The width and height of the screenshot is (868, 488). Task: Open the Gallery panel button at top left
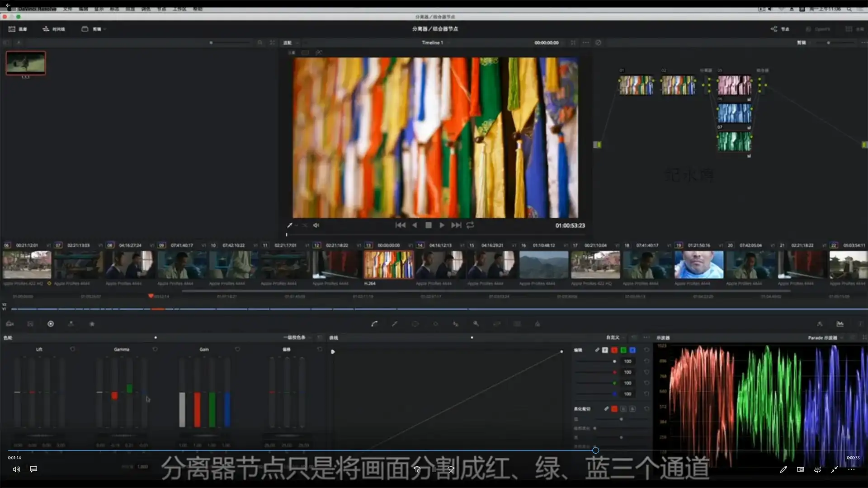click(x=18, y=29)
